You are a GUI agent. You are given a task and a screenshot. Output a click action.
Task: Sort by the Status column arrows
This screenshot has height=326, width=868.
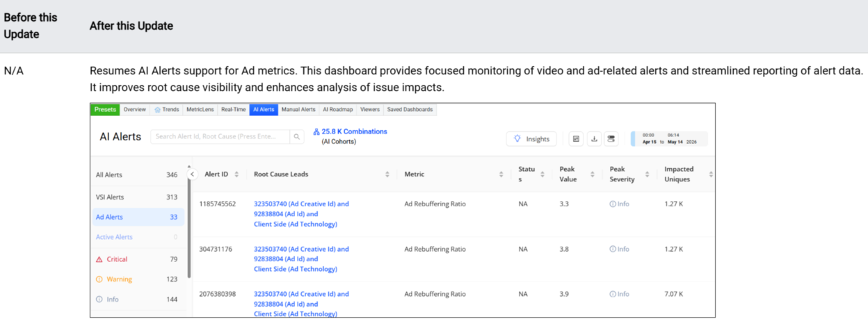[541, 174]
